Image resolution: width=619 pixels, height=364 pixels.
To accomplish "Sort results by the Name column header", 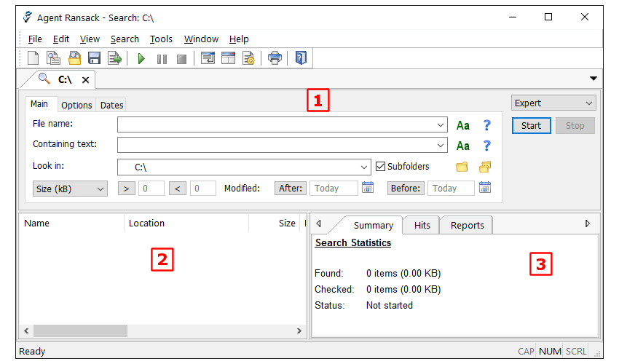I will (72, 223).
